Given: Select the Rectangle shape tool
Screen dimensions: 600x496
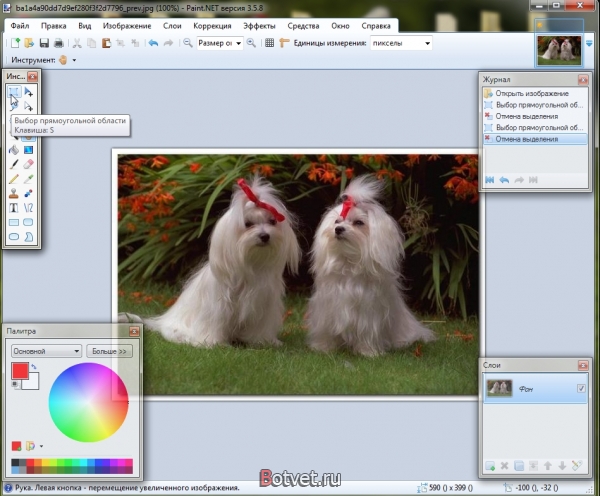Looking at the screenshot, I should pyautogui.click(x=14, y=222).
